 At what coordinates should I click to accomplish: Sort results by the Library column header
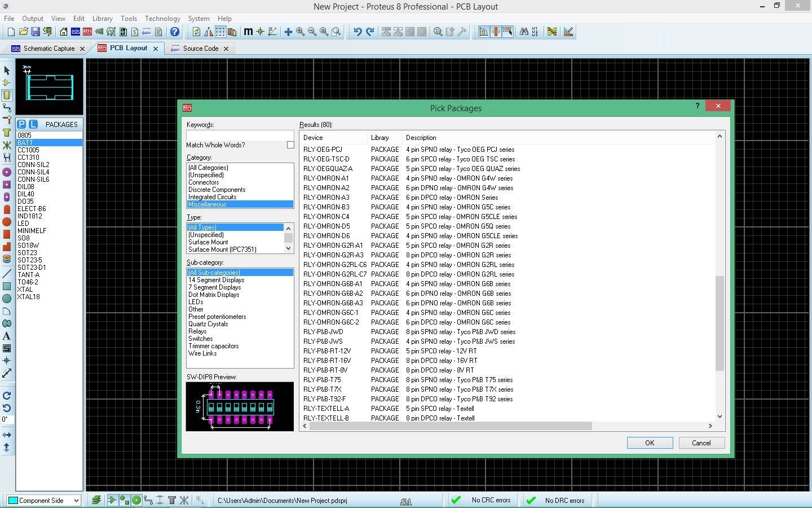[x=384, y=138]
